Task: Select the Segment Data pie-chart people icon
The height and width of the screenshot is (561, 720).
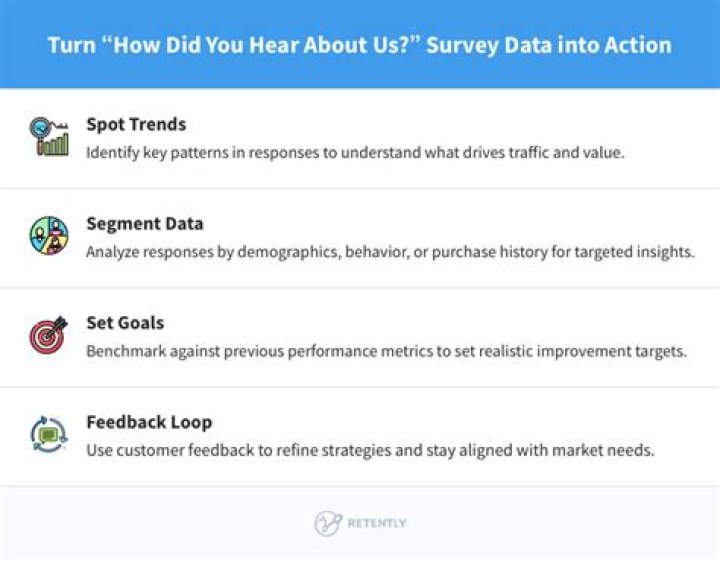Action: [49, 236]
